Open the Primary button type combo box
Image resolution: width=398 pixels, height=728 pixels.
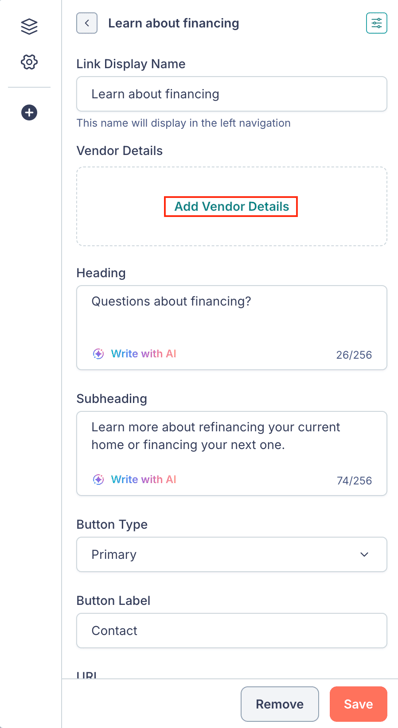click(231, 554)
